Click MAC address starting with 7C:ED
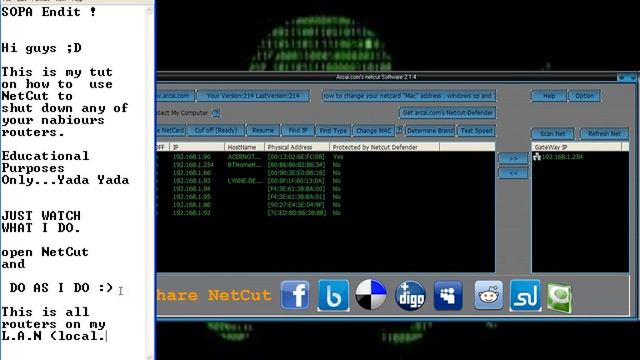This screenshot has height=360, width=640. click(297, 213)
